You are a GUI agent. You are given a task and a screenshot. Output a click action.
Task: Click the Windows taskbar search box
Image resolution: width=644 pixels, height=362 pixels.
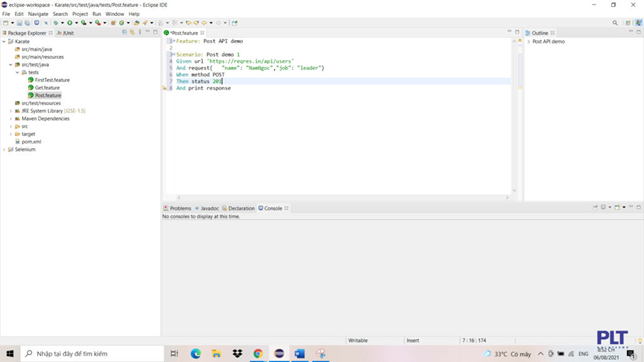[92, 353]
